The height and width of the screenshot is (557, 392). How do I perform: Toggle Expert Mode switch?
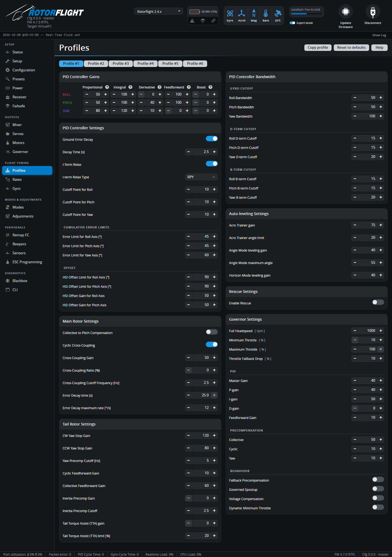pyautogui.click(x=292, y=23)
